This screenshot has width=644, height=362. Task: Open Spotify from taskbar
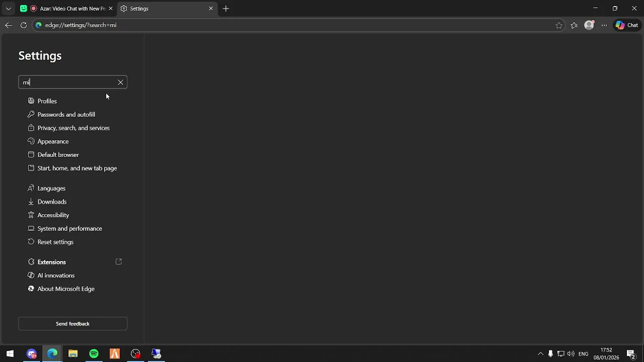94,354
